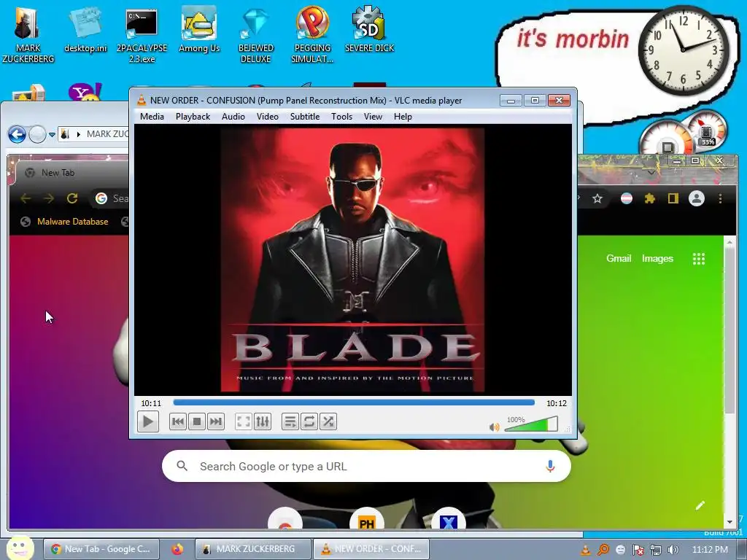Click VLC cone tray icon
This screenshot has width=747, height=560.
(586, 550)
